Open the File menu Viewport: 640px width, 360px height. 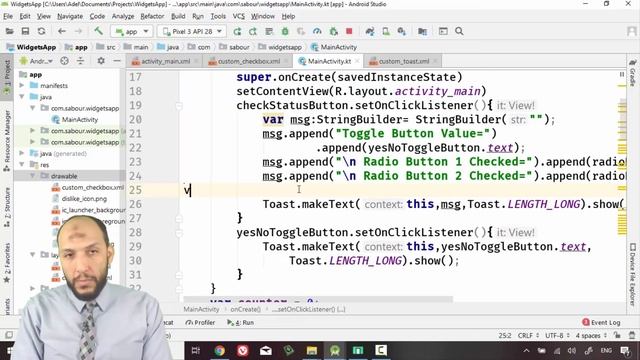8,16
